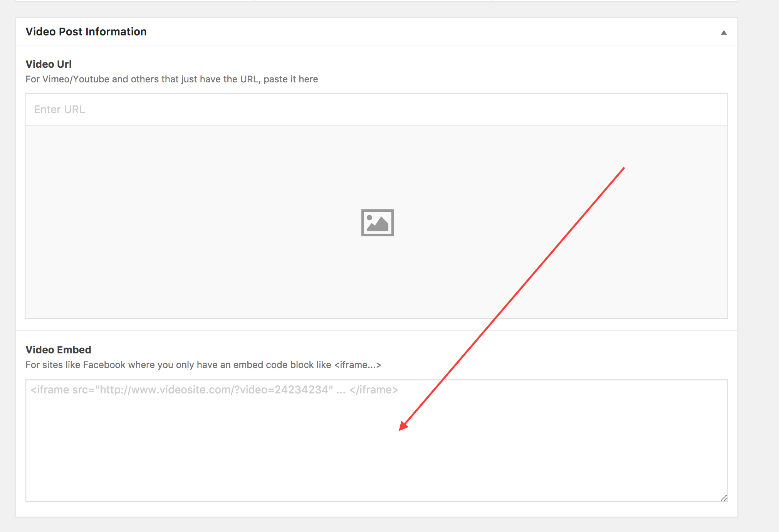This screenshot has height=532, width=779.
Task: Click the iframe placeholder text in textarea
Action: click(214, 390)
